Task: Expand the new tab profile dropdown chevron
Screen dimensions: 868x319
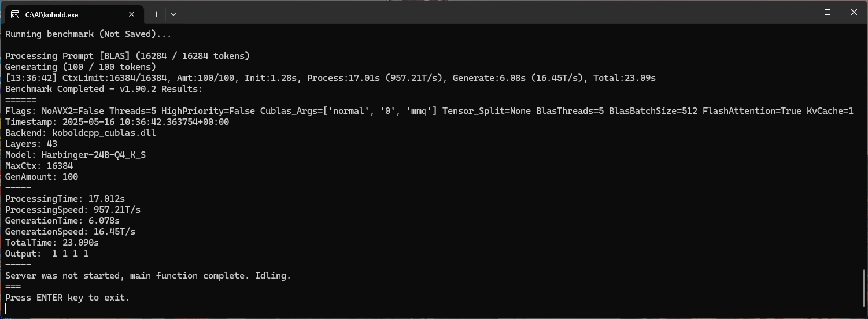Action: (173, 14)
